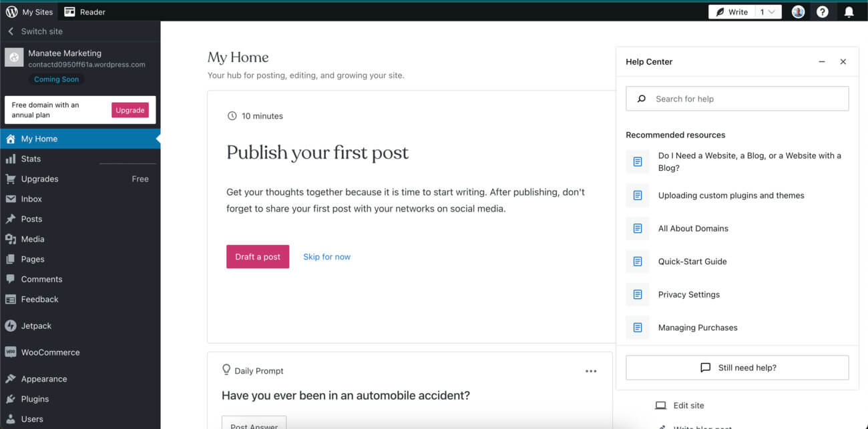Open notifications bell icon
The height and width of the screenshot is (429, 868).
point(849,11)
